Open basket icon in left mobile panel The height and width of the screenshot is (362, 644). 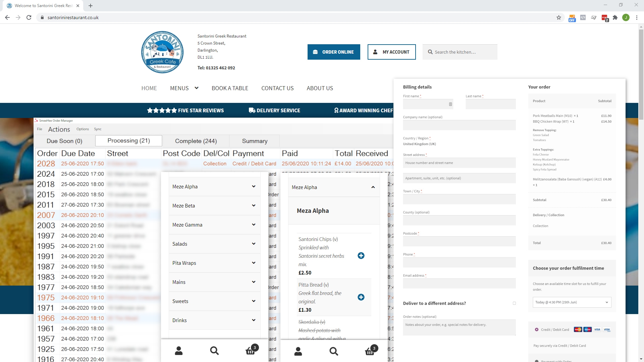point(250,350)
